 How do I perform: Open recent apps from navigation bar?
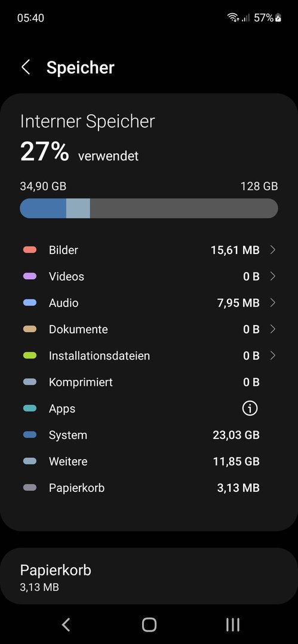pyautogui.click(x=232, y=624)
